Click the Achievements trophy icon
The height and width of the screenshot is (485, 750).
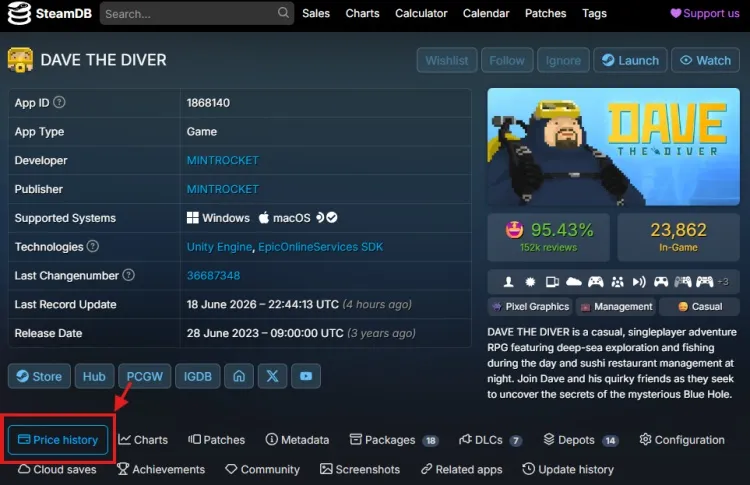point(123,469)
